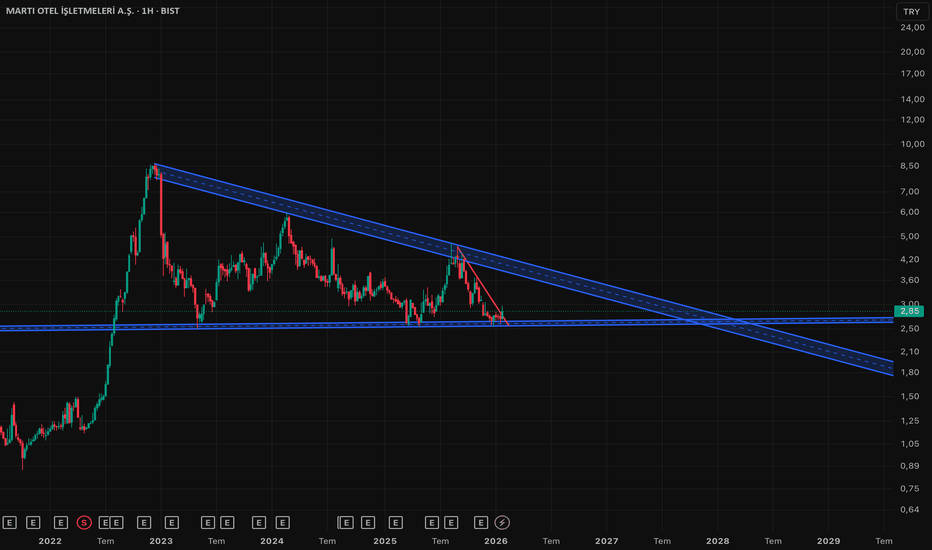Viewport: 932px width, 550px height.
Task: Click the 6,00 price axis label
Action: [910, 212]
